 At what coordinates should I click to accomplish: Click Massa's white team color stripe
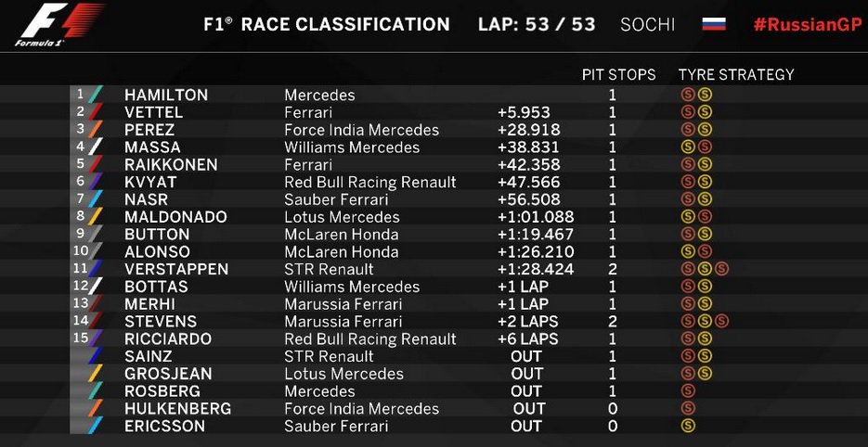point(96,147)
